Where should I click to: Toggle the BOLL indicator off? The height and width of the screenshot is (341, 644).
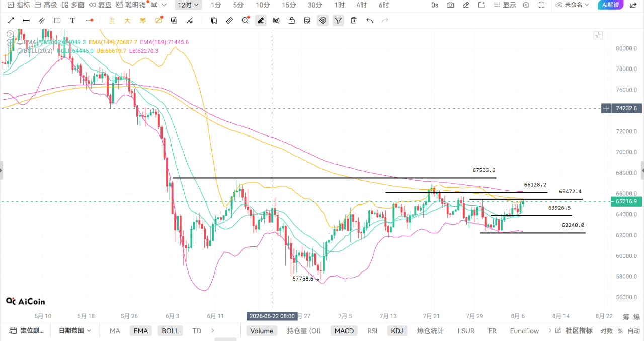click(170, 331)
